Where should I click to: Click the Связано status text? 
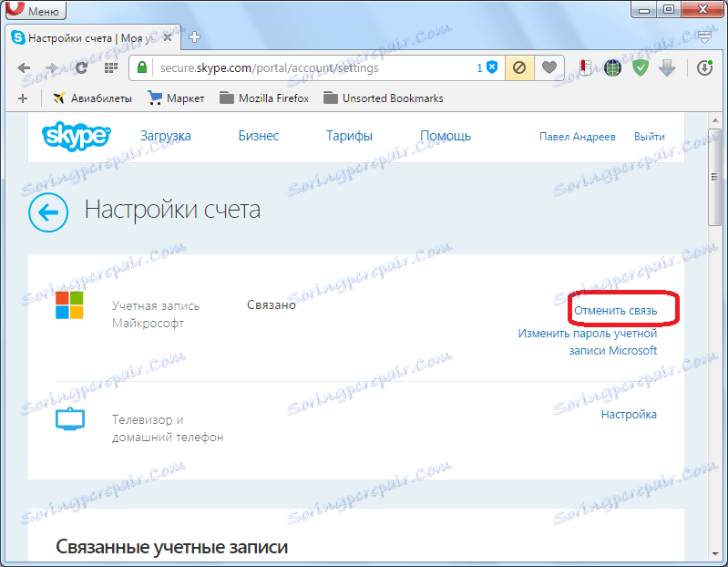coord(272,305)
